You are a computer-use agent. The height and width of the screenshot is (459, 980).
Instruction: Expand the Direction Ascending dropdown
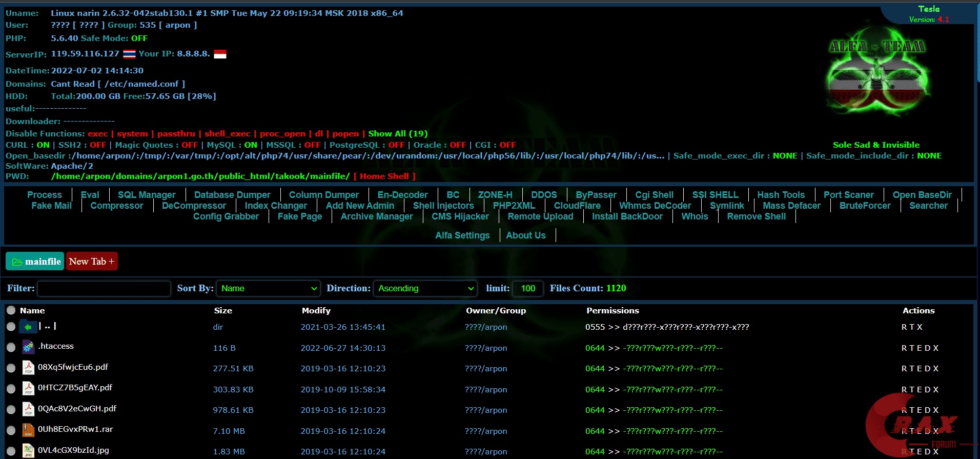coord(425,288)
